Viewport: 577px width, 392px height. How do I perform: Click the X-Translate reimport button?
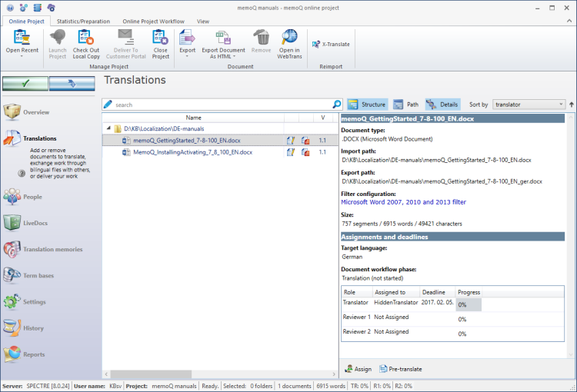coord(331,44)
